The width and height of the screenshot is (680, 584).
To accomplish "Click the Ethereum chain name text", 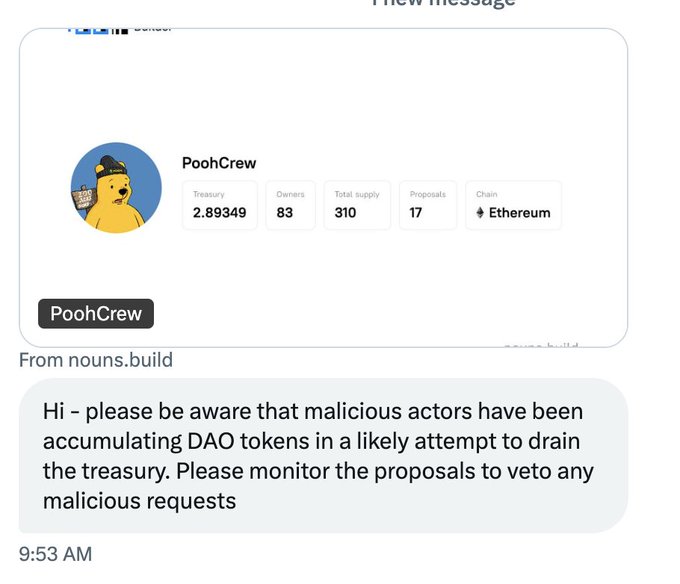I will coord(519,213).
